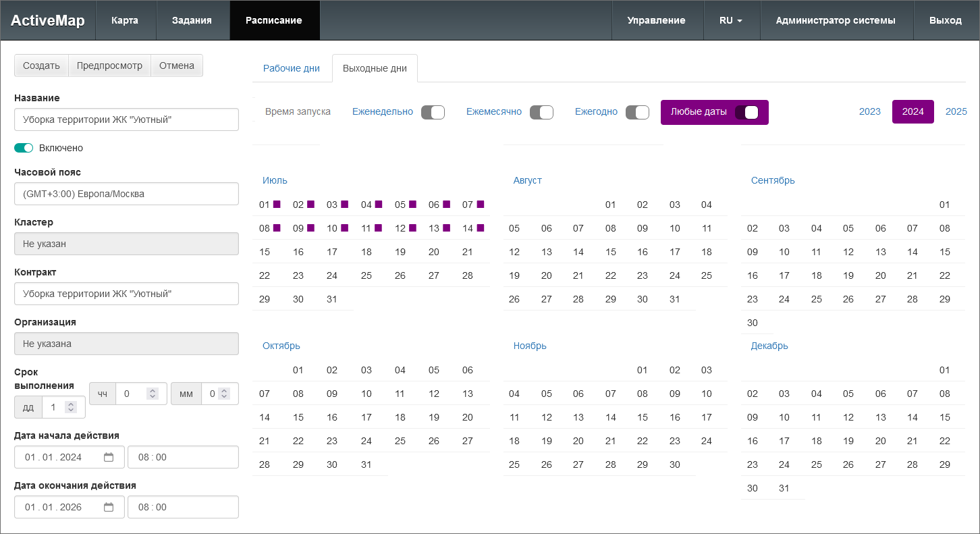This screenshot has height=534, width=980.
Task: Toggle the Weekly (Еженедельно) switch
Action: pos(433,112)
